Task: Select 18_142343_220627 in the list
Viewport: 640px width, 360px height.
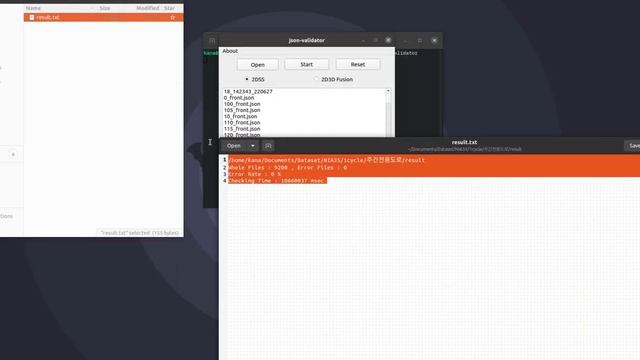Action: click(248, 91)
